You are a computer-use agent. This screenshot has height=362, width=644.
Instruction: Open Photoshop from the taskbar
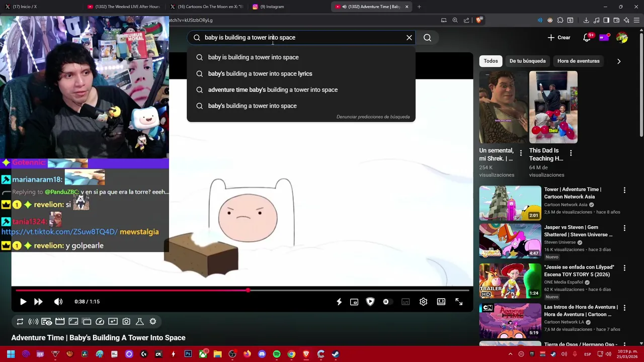point(188,354)
